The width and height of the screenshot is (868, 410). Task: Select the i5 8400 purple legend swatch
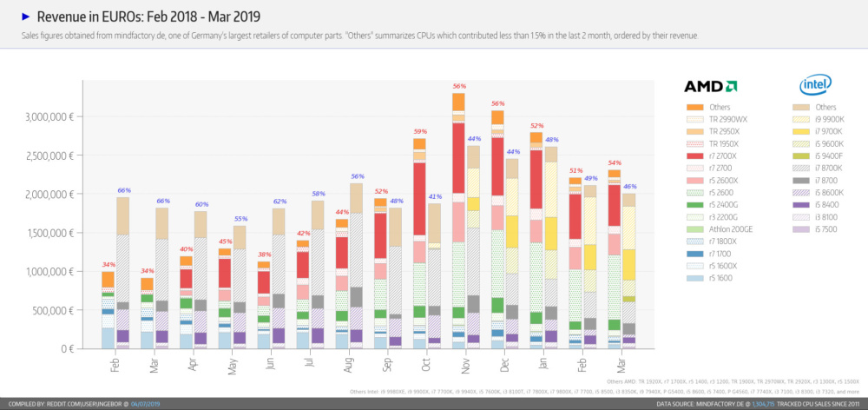click(x=808, y=204)
